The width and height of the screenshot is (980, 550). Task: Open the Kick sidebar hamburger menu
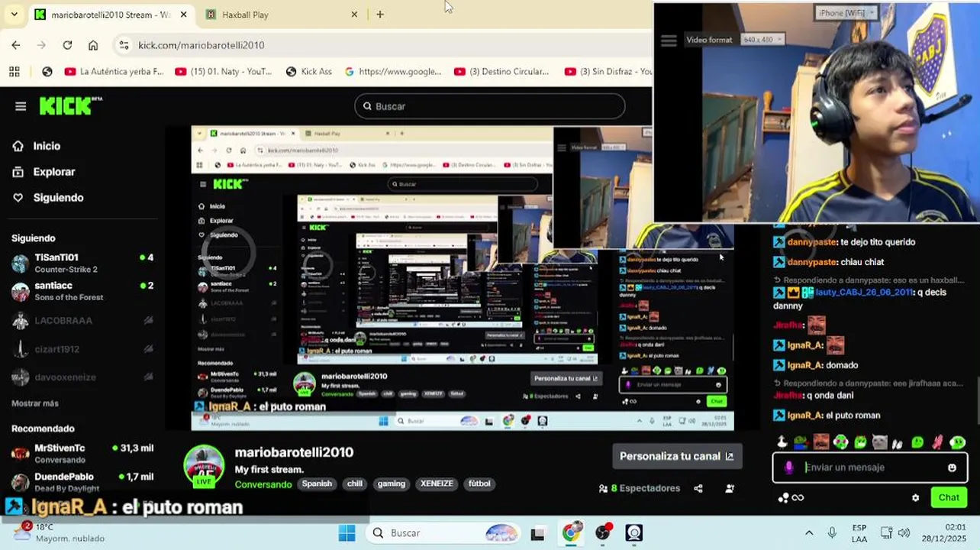click(21, 106)
